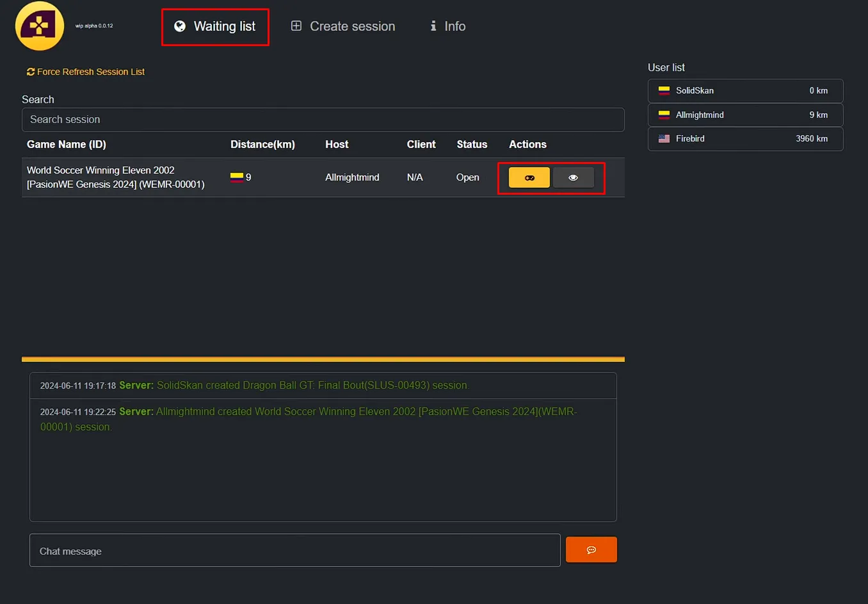The width and height of the screenshot is (868, 604).
Task: Join the World Soccer session with gamepad button
Action: (529, 177)
